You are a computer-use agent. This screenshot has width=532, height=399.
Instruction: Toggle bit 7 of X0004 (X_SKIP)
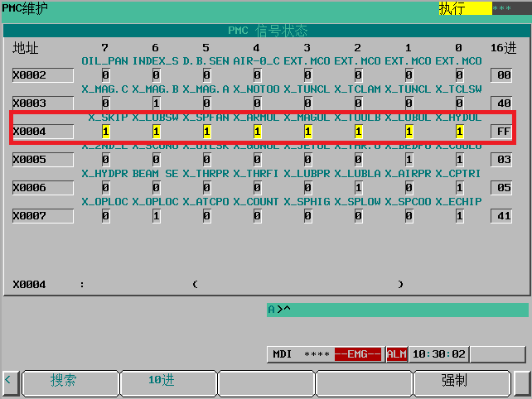point(105,132)
